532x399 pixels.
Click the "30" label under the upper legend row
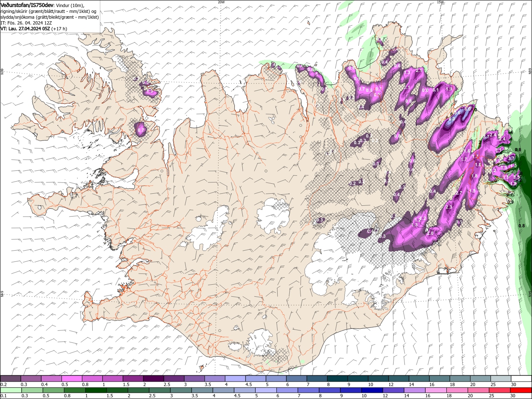514,384
